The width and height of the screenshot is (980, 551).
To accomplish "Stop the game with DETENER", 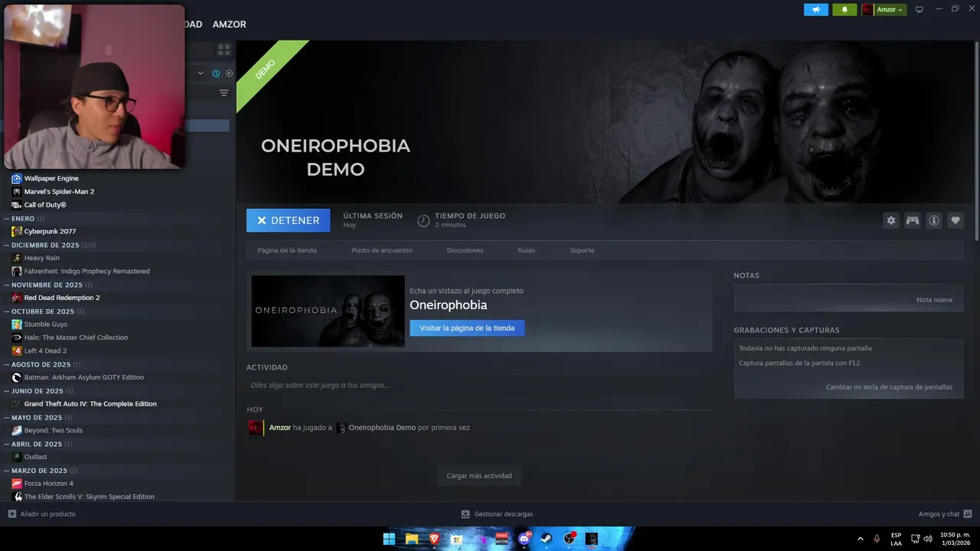I will click(288, 220).
